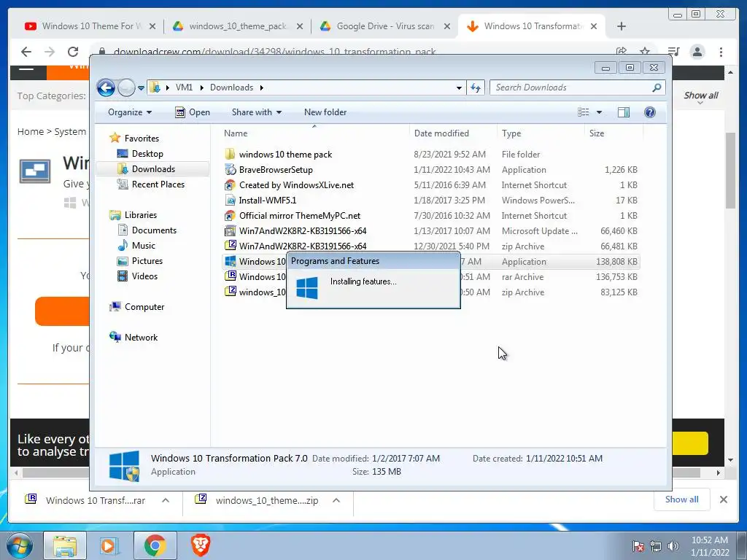Open the Videos library
747x560 pixels.
point(144,276)
